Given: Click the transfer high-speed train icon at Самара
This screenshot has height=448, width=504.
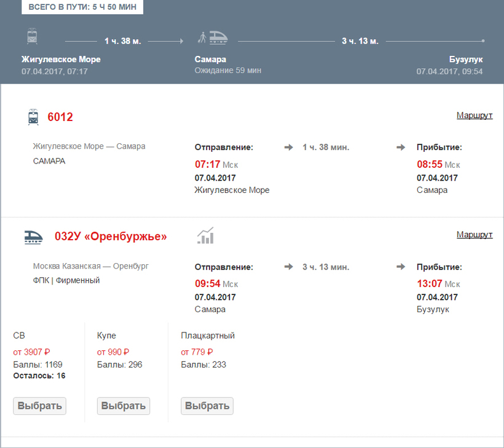Looking at the screenshot, I should 213,37.
